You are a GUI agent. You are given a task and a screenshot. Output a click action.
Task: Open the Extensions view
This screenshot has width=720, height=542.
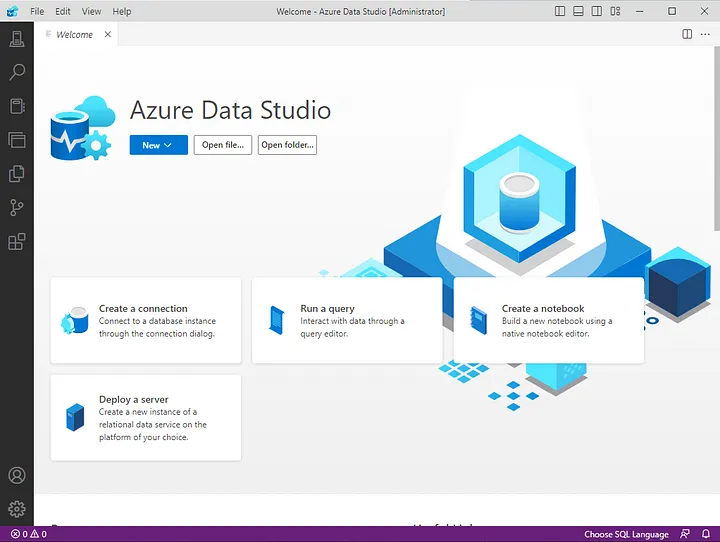[16, 242]
